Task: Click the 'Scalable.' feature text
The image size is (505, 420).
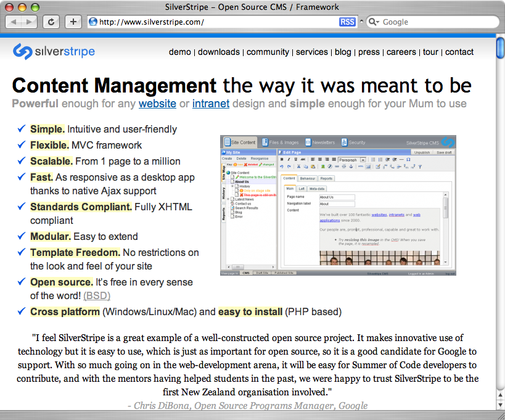Action: (52, 162)
